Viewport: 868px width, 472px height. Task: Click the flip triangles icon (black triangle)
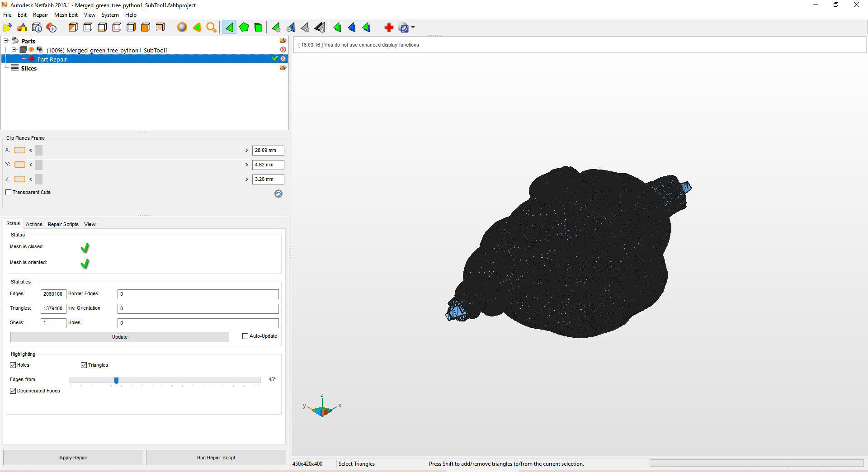[320, 28]
